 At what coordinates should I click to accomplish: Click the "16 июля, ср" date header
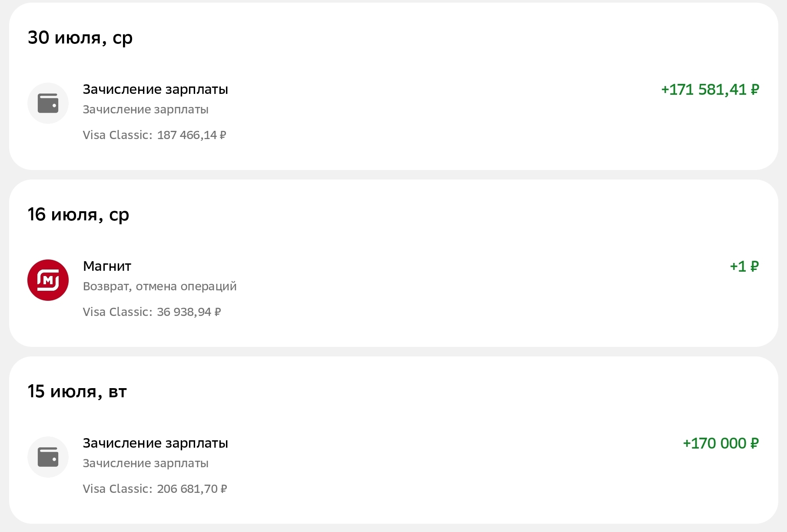78,215
